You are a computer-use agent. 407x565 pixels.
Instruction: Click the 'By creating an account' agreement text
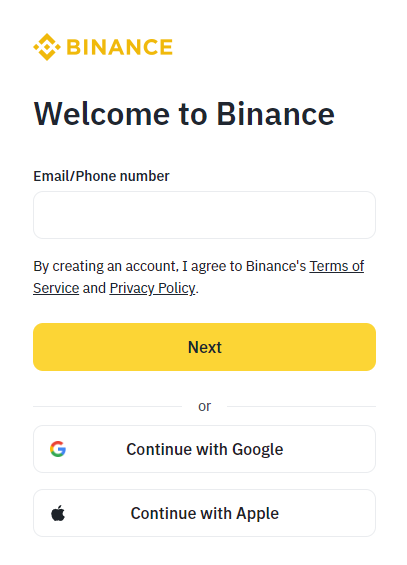click(x=198, y=277)
